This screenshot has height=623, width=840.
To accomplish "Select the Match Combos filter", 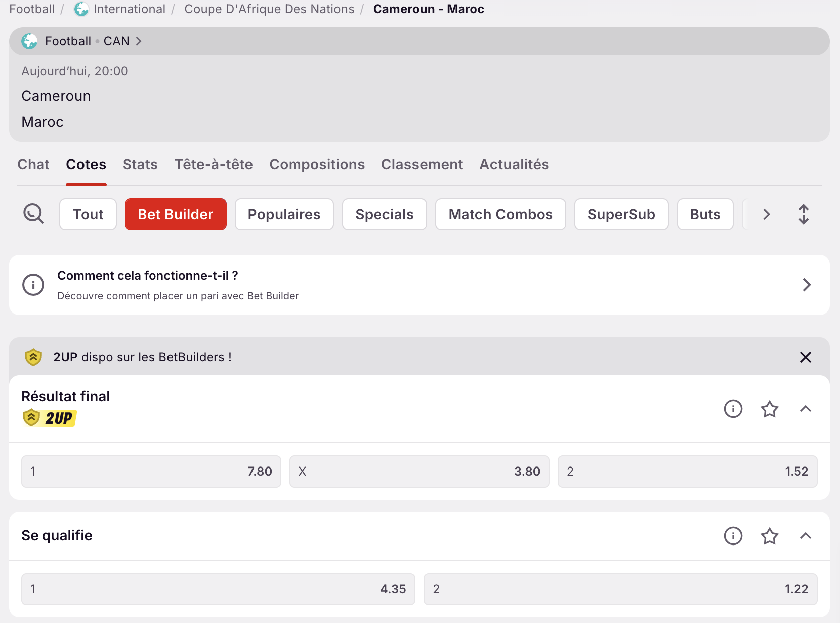I will 500,215.
